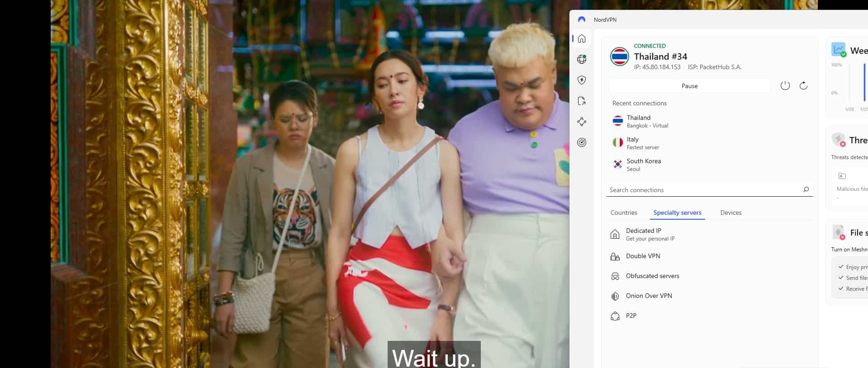868x368 pixels.
Task: Click the IP: 45.80.184.153 text
Action: point(657,67)
